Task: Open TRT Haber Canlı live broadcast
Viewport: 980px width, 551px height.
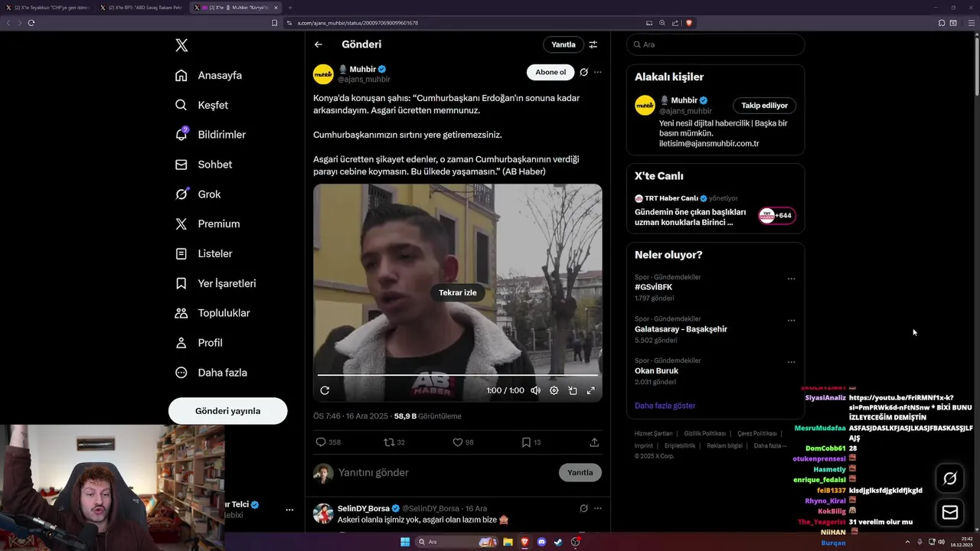Action: [715, 210]
